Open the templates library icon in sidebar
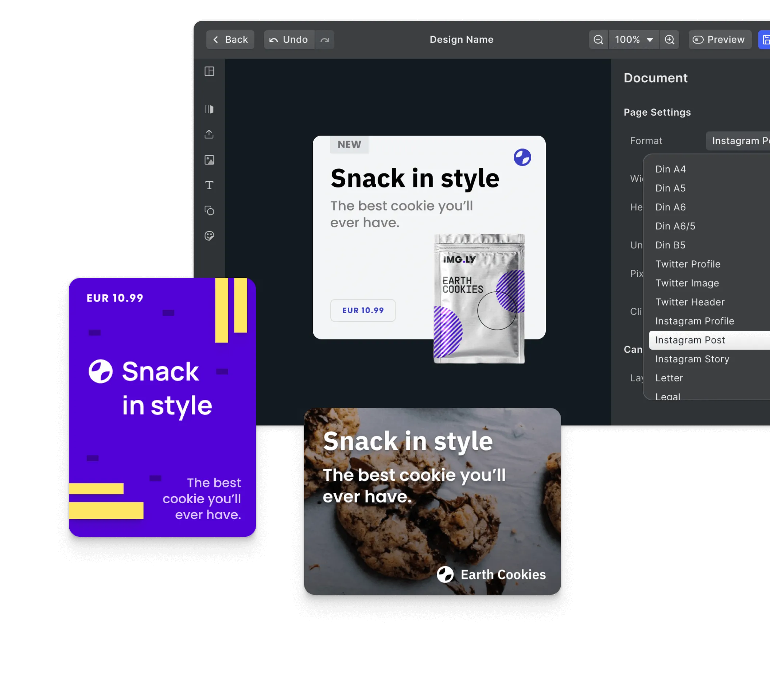The width and height of the screenshot is (770, 700). (x=209, y=109)
